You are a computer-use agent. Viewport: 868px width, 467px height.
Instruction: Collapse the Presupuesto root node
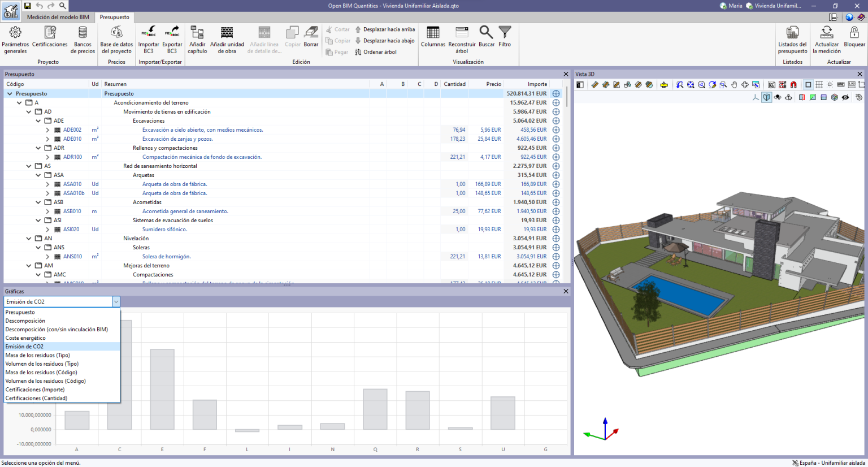10,94
